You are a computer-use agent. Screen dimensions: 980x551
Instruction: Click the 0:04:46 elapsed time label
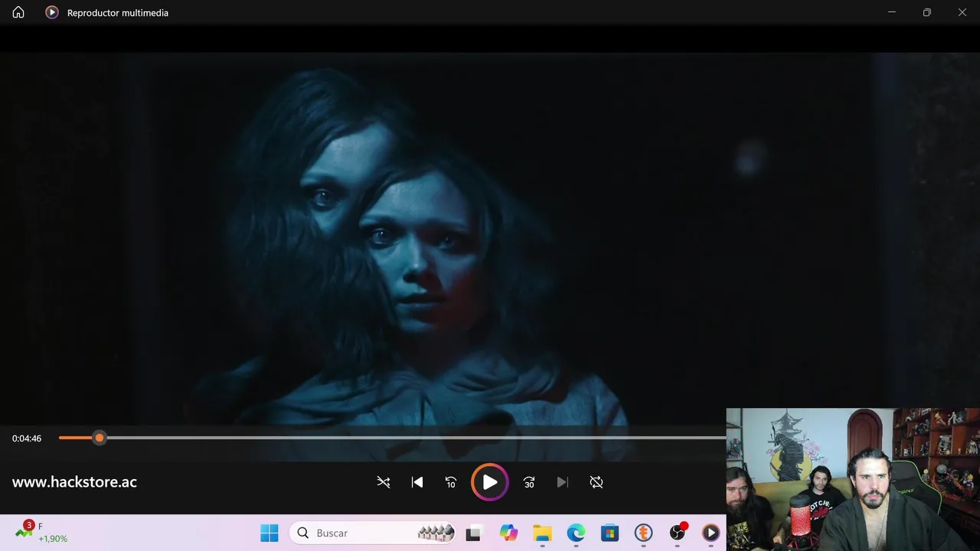[27, 439]
